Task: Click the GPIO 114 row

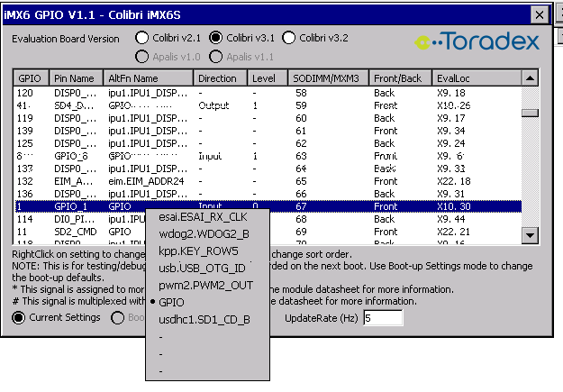Action: (268, 219)
